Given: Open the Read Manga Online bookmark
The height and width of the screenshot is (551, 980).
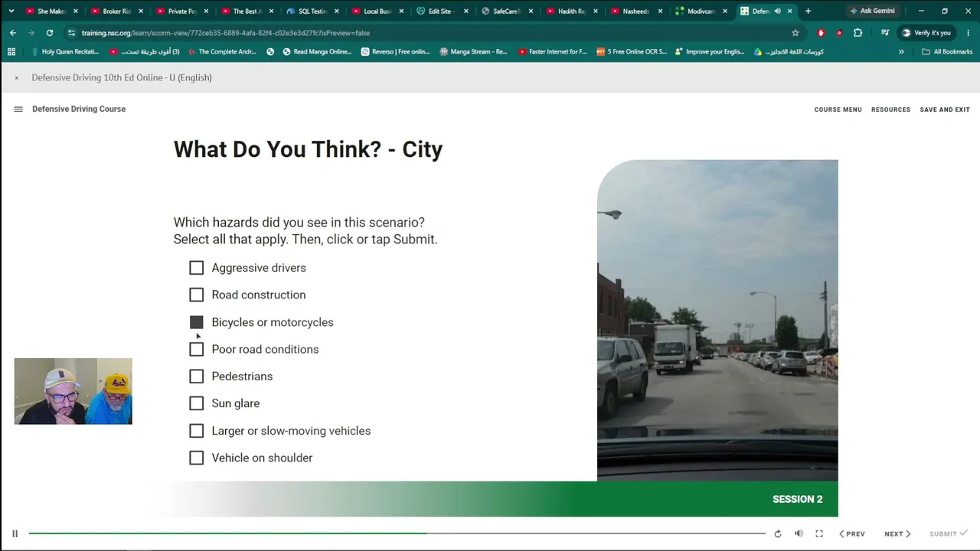Looking at the screenshot, I should pyautogui.click(x=316, y=52).
